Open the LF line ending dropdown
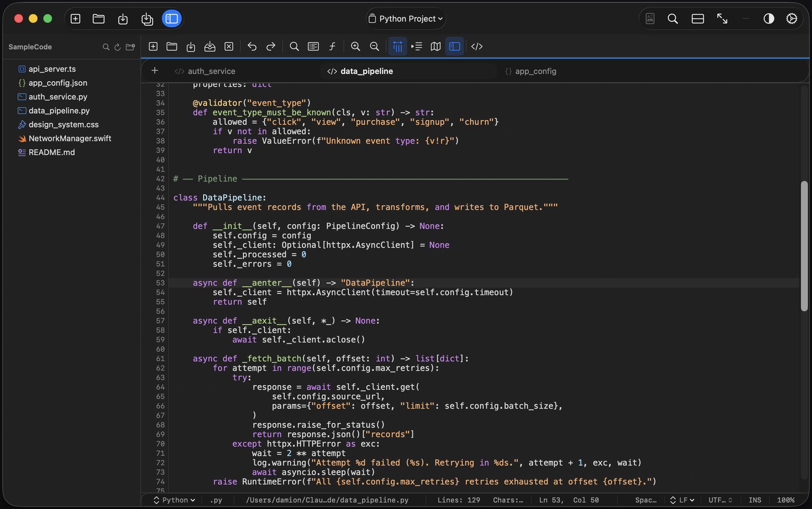 (682, 500)
